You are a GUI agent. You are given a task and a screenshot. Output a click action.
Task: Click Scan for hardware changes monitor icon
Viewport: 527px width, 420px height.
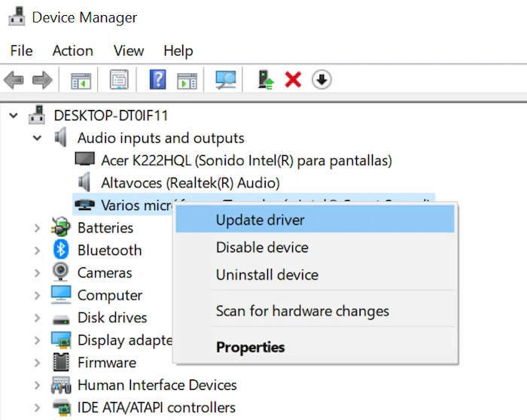tap(226, 80)
